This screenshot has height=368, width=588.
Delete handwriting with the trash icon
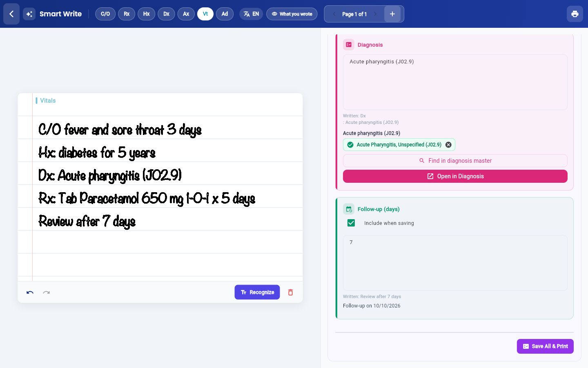click(x=290, y=292)
